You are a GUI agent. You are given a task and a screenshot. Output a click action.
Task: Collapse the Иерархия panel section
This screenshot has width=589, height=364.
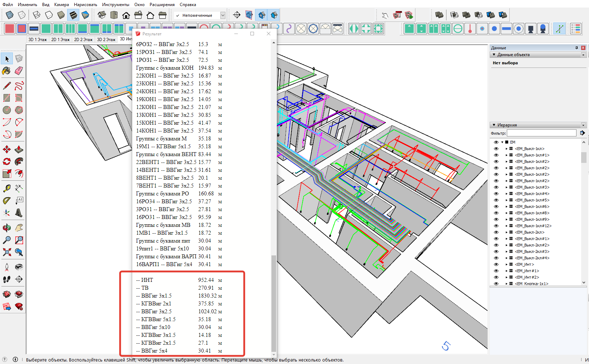(494, 125)
